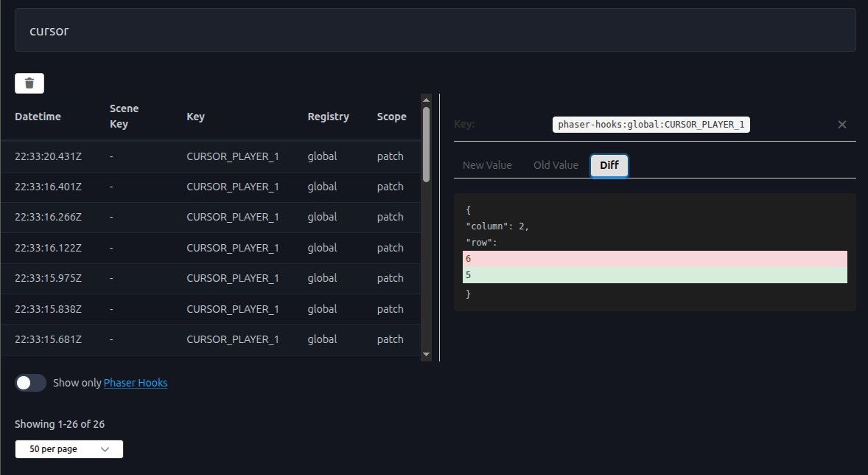Select the row with time 22:33:20.431Z
The image size is (868, 475).
click(210, 157)
